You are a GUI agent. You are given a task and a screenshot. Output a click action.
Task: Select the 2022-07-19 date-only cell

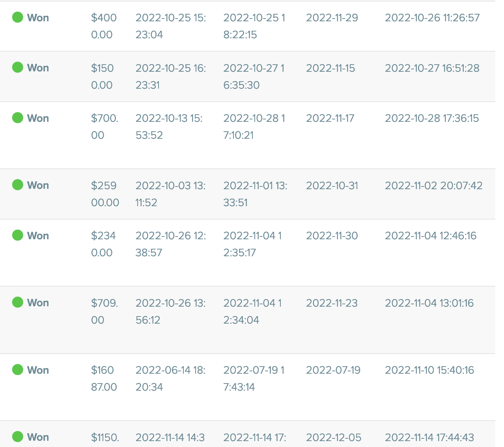coord(333,370)
